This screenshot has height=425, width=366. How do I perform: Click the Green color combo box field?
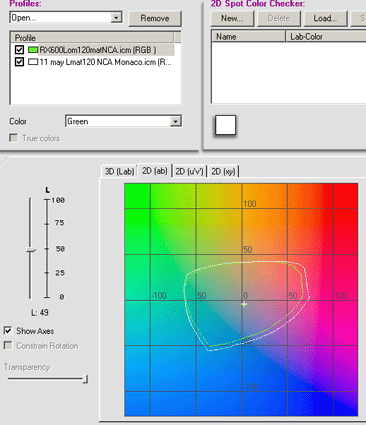[x=123, y=121]
